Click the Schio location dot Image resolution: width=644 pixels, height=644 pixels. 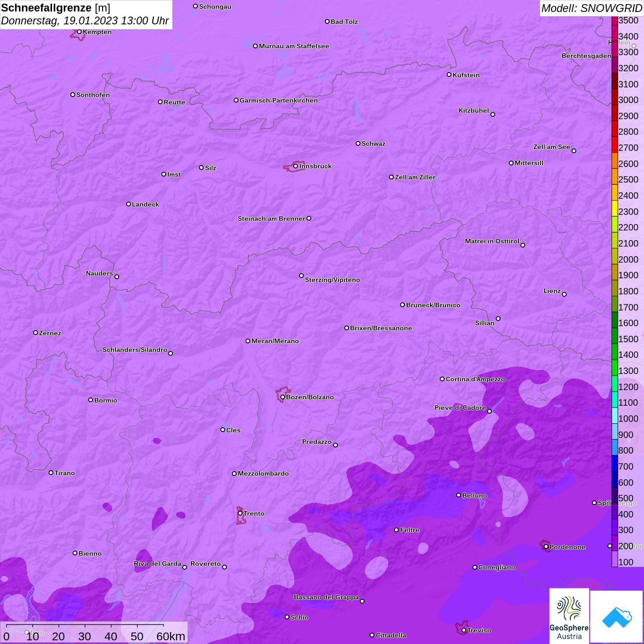(287, 617)
